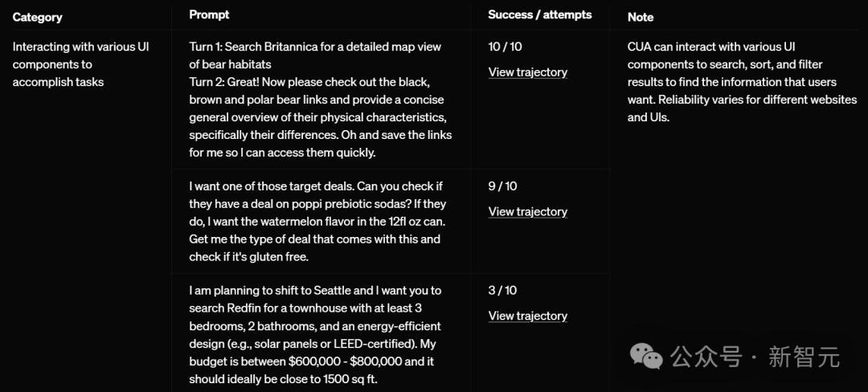Select the 3 / 10 success score

pos(502,291)
